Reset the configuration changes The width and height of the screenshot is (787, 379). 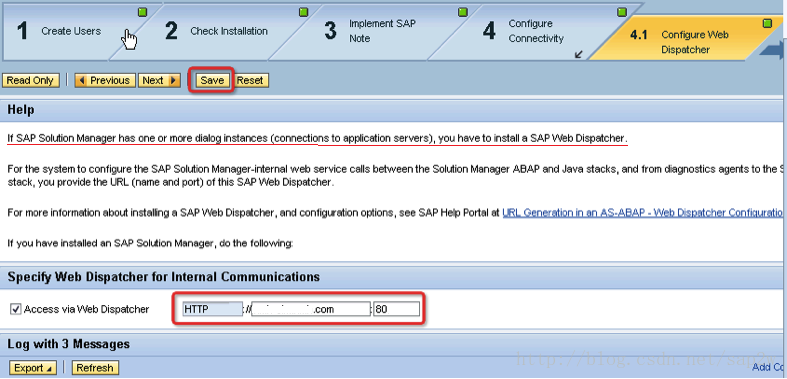(x=250, y=80)
